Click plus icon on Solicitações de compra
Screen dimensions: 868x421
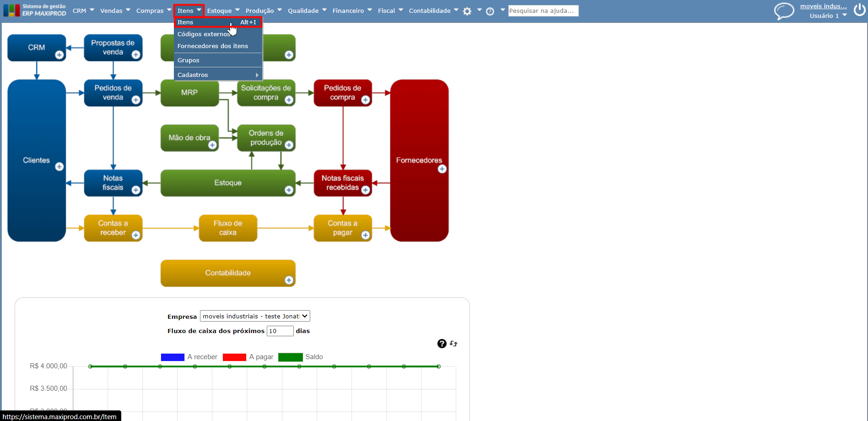pos(289,100)
